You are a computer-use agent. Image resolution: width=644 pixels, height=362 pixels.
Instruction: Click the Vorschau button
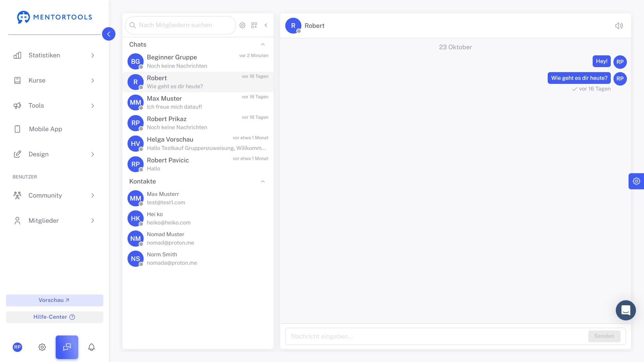click(54, 300)
